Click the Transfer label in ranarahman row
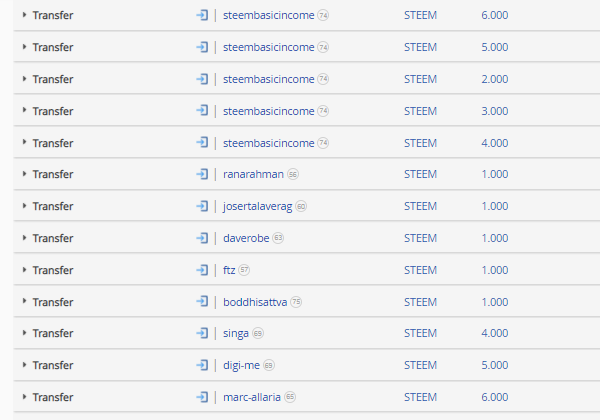This screenshot has width=600, height=420. point(53,174)
